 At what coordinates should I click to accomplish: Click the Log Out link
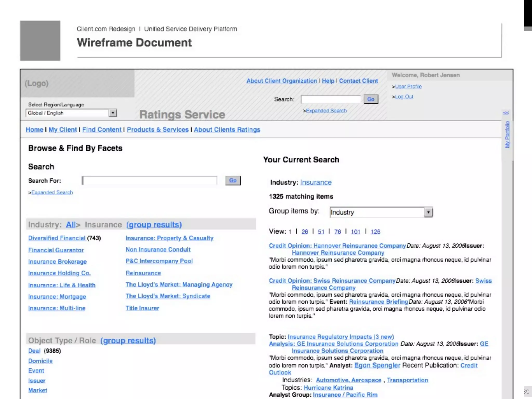[404, 97]
